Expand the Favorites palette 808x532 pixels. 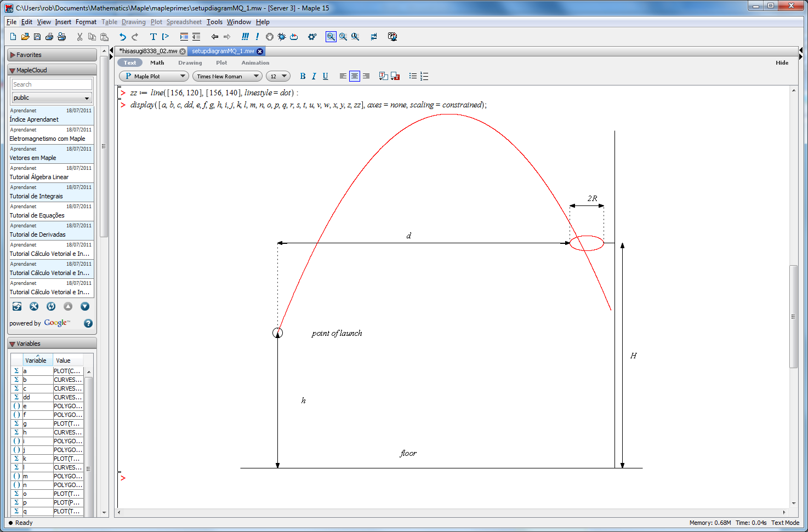29,55
